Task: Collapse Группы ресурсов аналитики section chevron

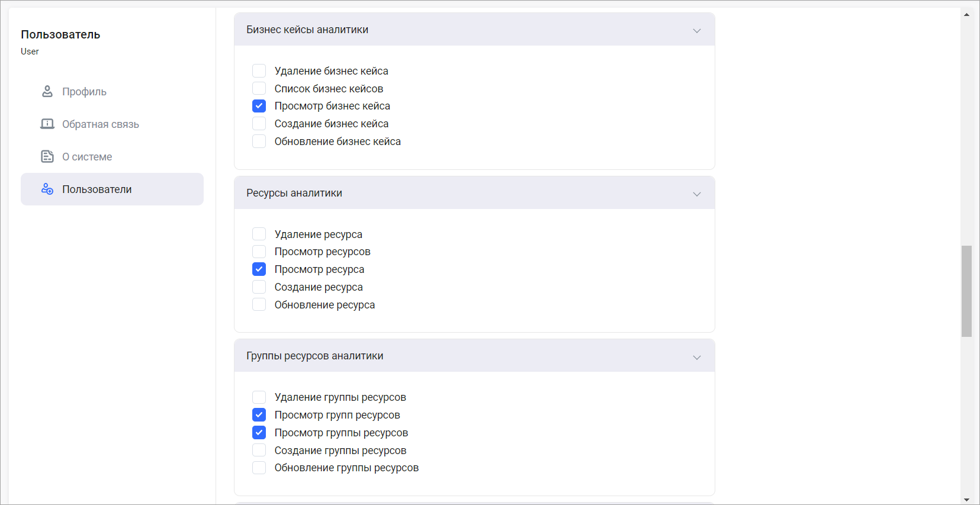Action: (x=697, y=357)
